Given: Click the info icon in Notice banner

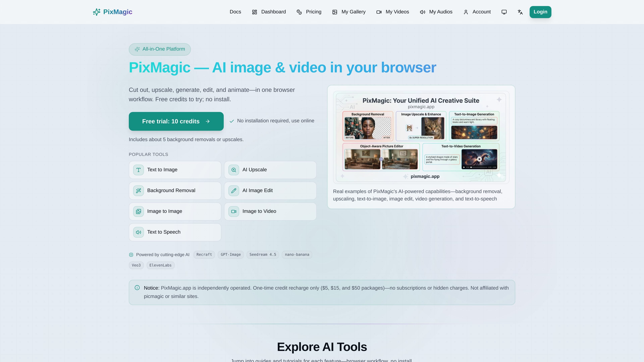Looking at the screenshot, I should pyautogui.click(x=137, y=288).
